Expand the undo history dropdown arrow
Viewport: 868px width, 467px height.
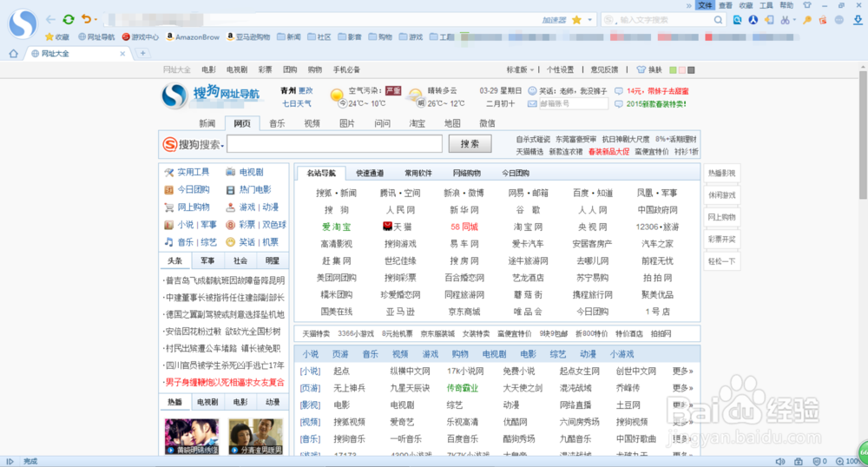(x=95, y=20)
